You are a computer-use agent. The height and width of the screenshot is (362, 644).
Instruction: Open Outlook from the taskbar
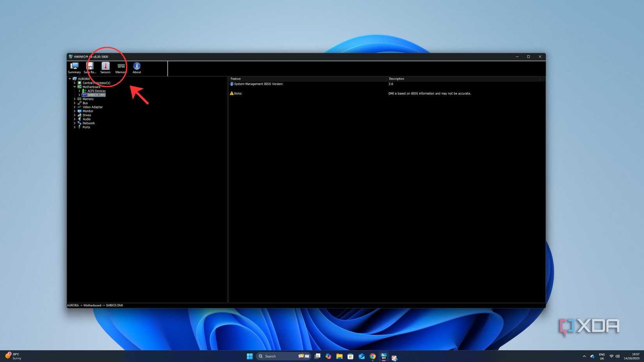pyautogui.click(x=362, y=356)
